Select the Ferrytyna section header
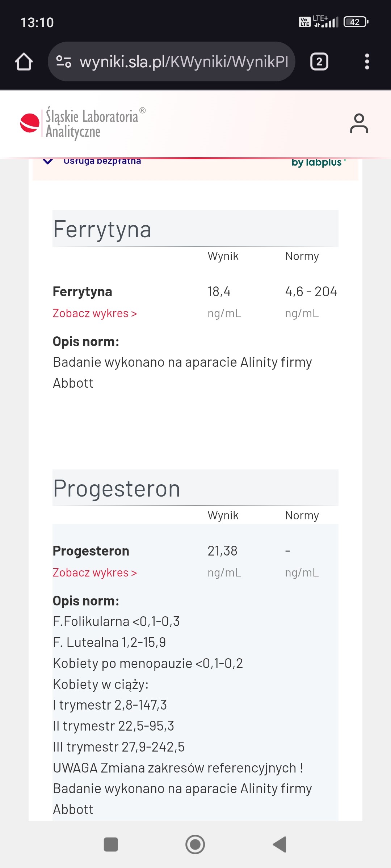The width and height of the screenshot is (391, 868). point(102,229)
